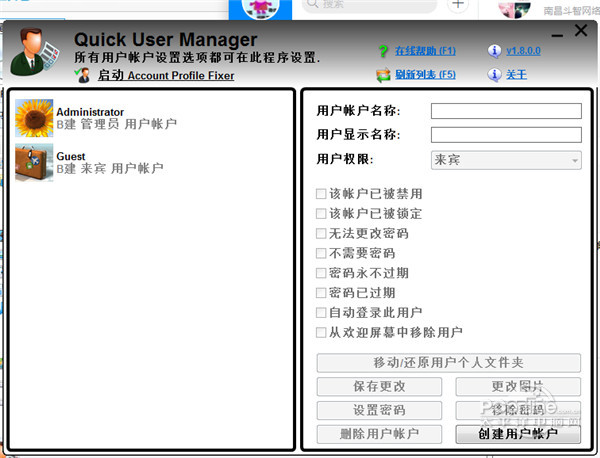The height and width of the screenshot is (458, 600).
Task: Tick the 从欢迎屏幕中移除用户 checkbox
Action: 321,332
